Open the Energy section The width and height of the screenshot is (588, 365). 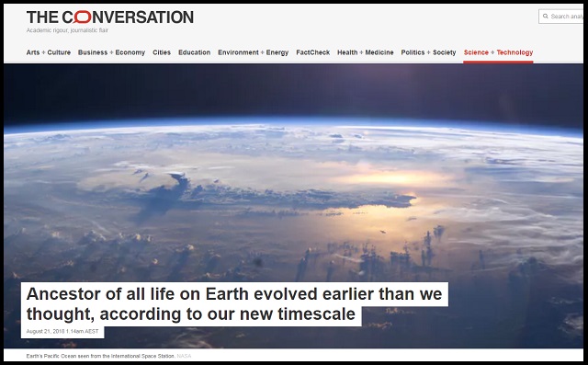[277, 52]
